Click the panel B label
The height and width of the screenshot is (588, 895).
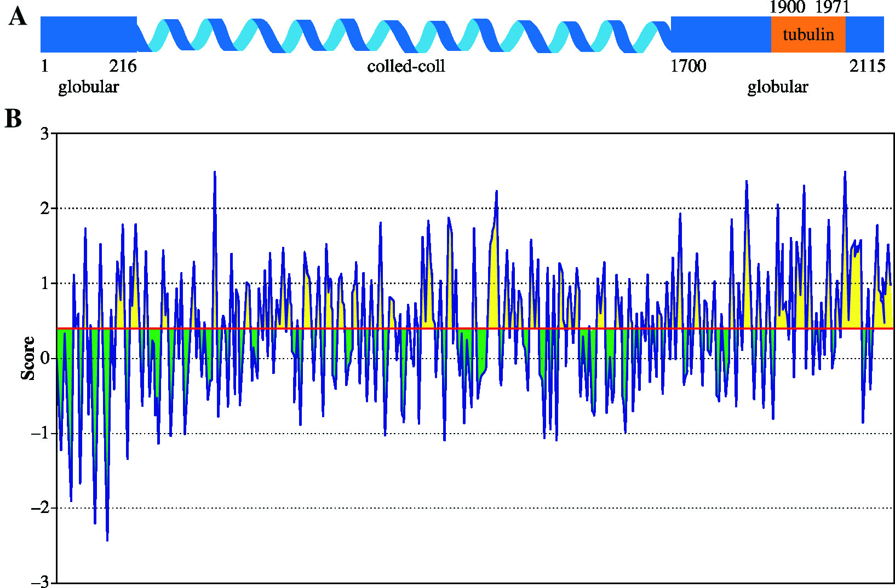point(13,119)
